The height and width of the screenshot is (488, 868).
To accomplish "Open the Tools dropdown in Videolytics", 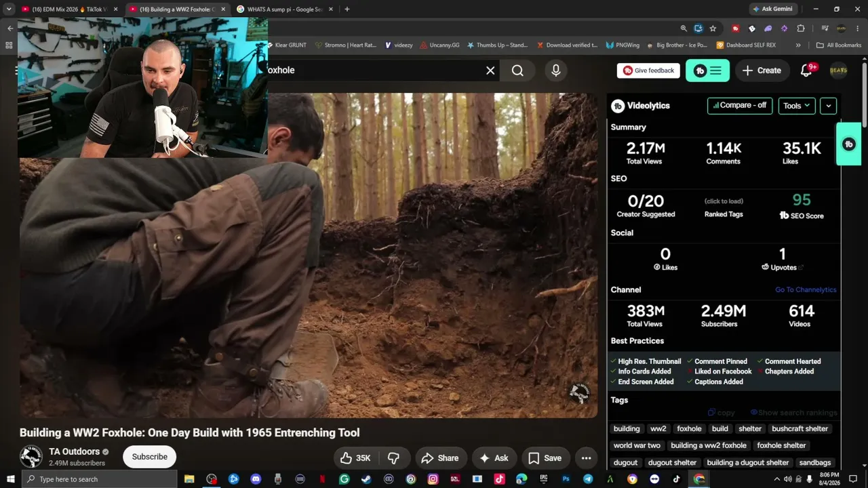I will (x=797, y=106).
